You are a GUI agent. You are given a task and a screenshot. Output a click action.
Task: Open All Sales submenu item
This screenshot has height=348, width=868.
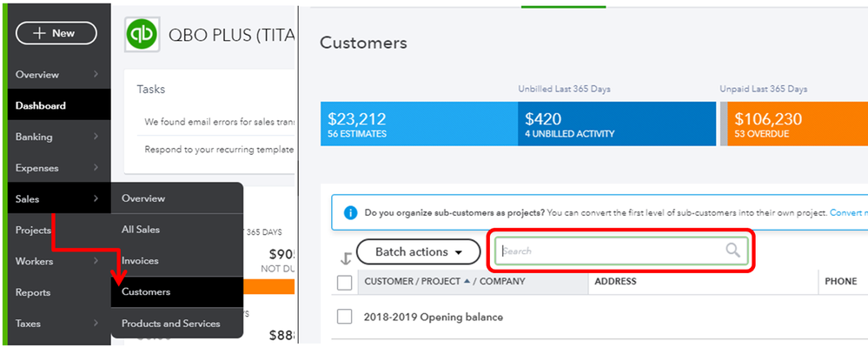(141, 229)
